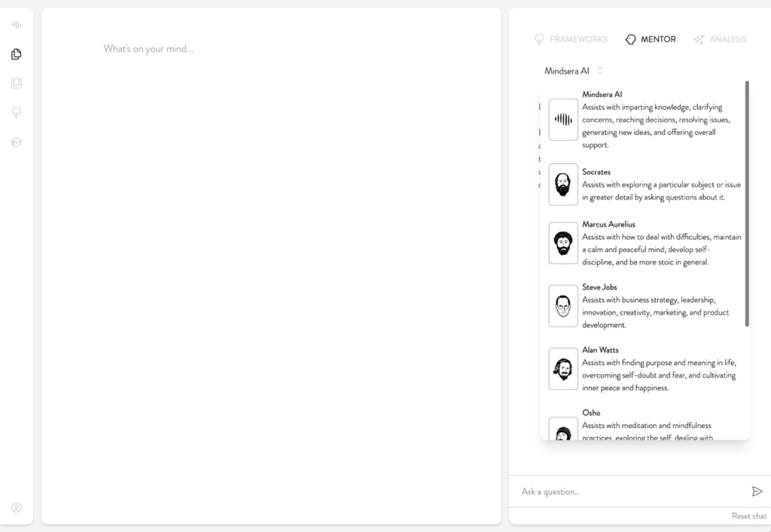The image size is (771, 532).
Task: Switch to the Analysis tab
Action: (721, 39)
